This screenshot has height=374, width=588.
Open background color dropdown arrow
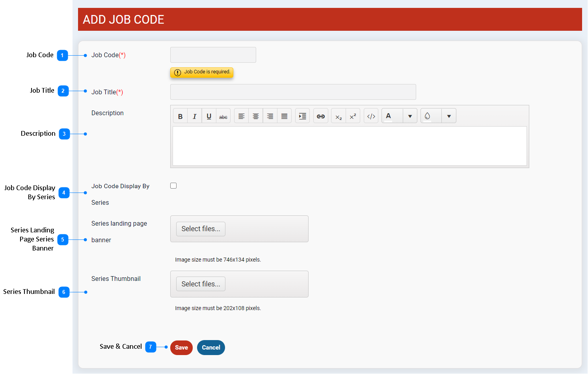[449, 116]
